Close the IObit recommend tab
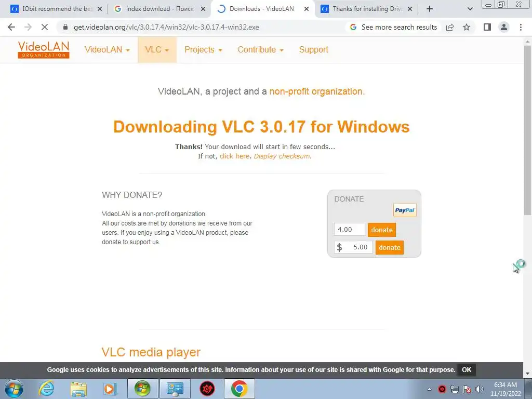The image size is (532, 399). tap(100, 9)
